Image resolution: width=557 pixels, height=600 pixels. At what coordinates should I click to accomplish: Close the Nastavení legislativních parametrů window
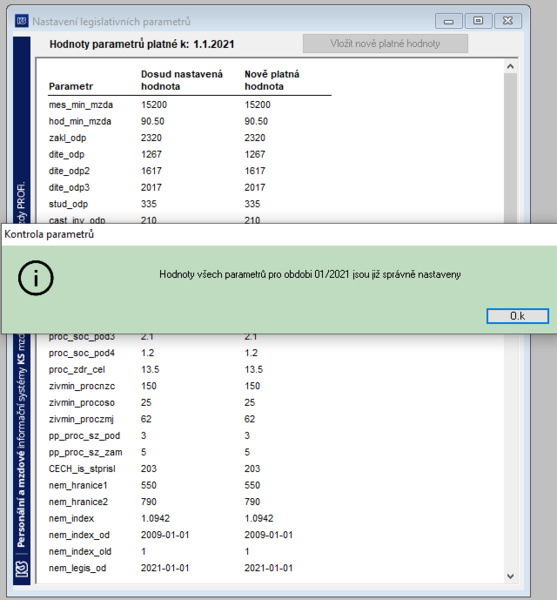tap(508, 21)
